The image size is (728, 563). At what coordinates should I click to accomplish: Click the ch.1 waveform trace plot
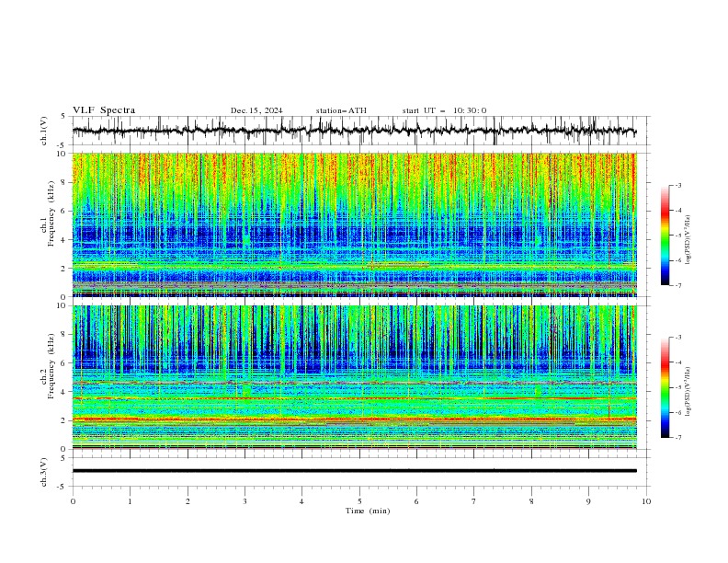pos(354,131)
